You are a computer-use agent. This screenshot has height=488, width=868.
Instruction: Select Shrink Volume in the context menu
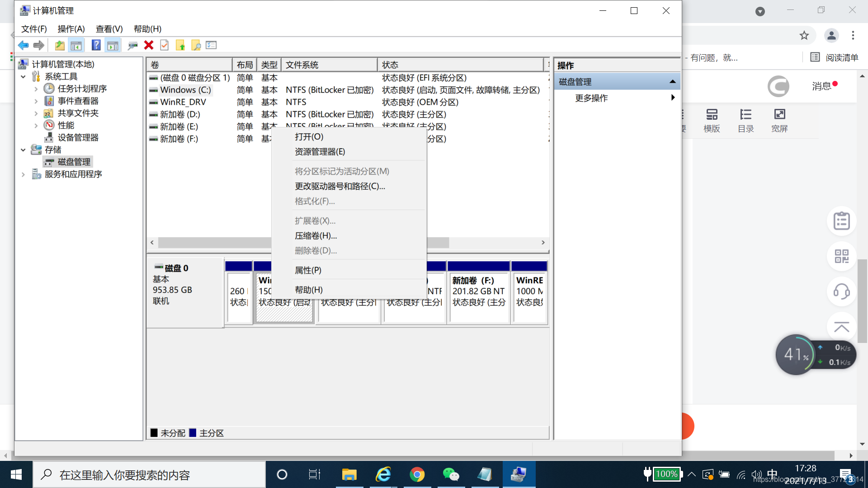316,236
